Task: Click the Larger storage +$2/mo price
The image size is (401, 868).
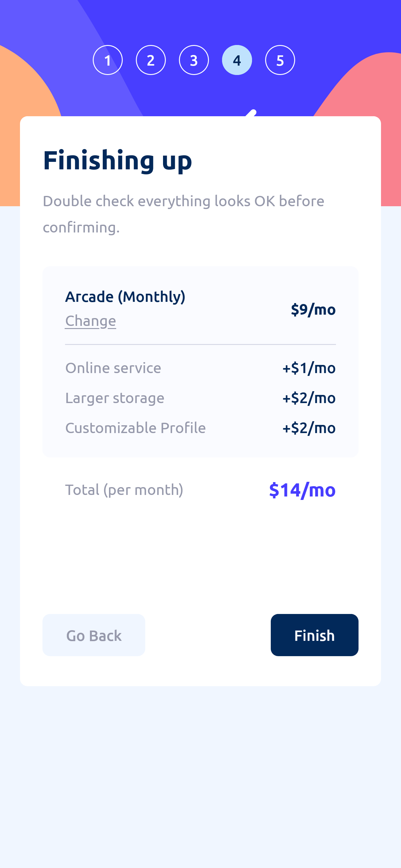Action: (309, 398)
